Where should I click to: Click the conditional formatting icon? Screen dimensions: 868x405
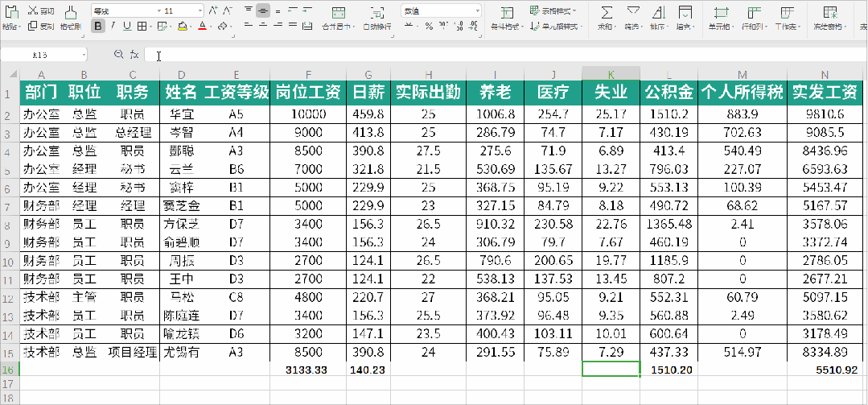click(507, 13)
